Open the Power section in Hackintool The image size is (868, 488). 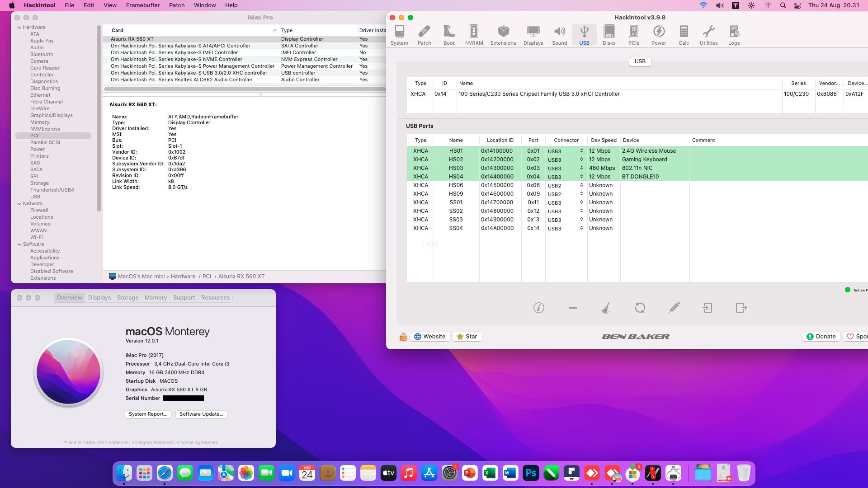659,35
